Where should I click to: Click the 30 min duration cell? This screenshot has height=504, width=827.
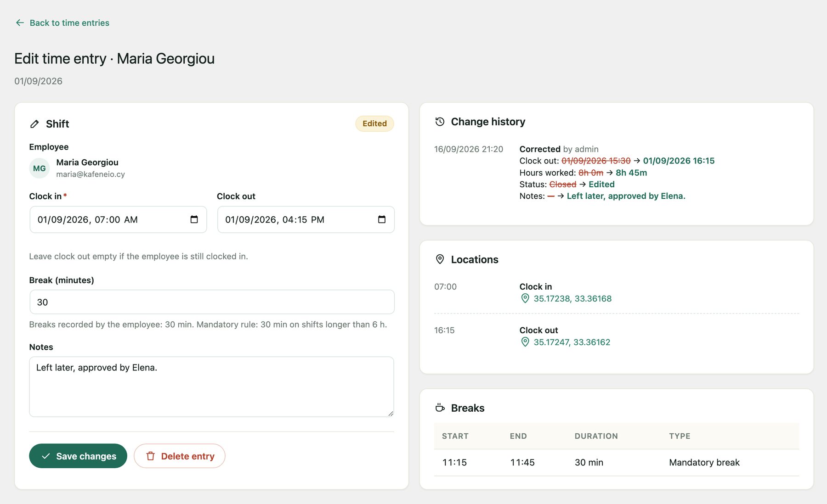[x=589, y=462]
